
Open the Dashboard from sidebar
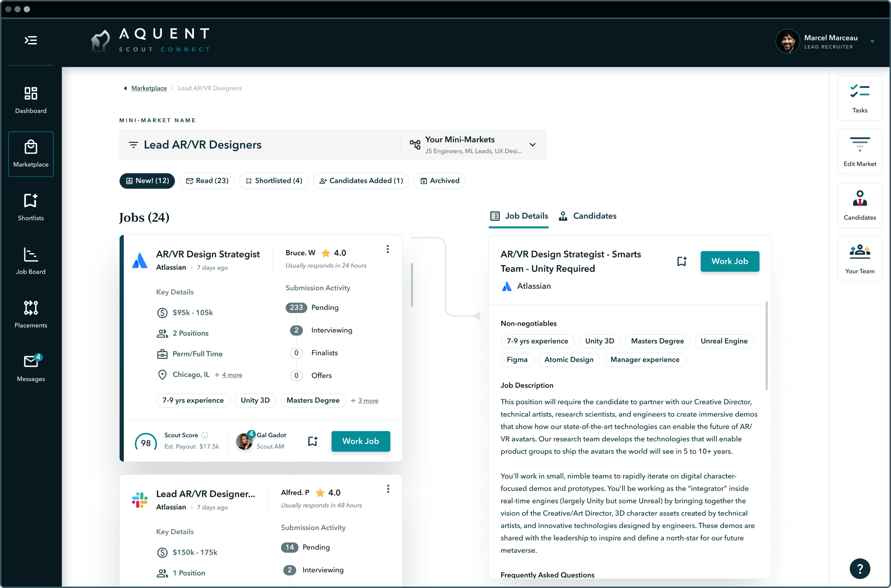[31, 100]
